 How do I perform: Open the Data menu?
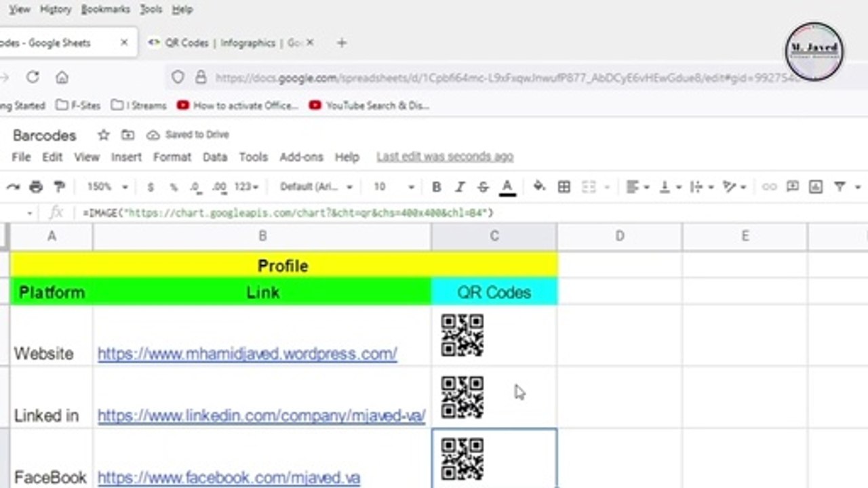pyautogui.click(x=215, y=157)
